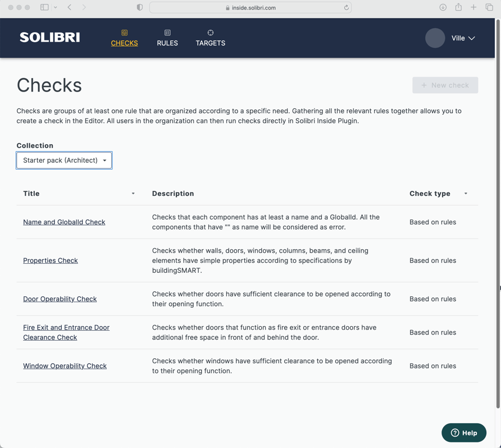Click the Help question mark icon
Screen dimensions: 501x448
(455, 433)
